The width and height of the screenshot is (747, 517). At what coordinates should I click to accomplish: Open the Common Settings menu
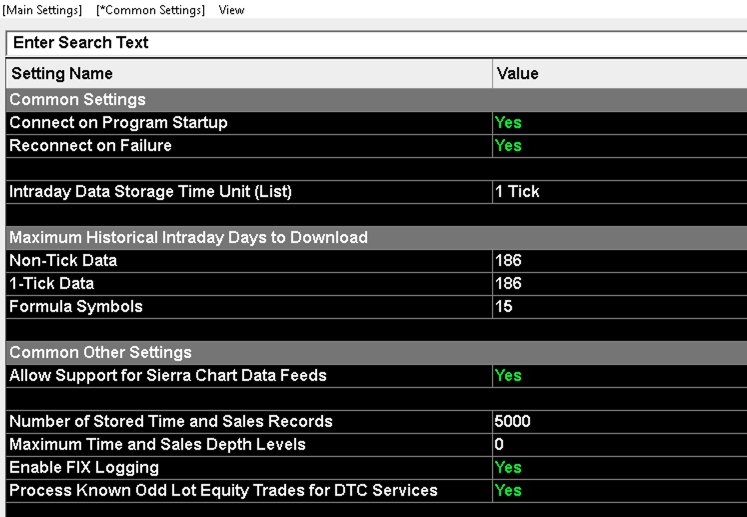point(150,10)
